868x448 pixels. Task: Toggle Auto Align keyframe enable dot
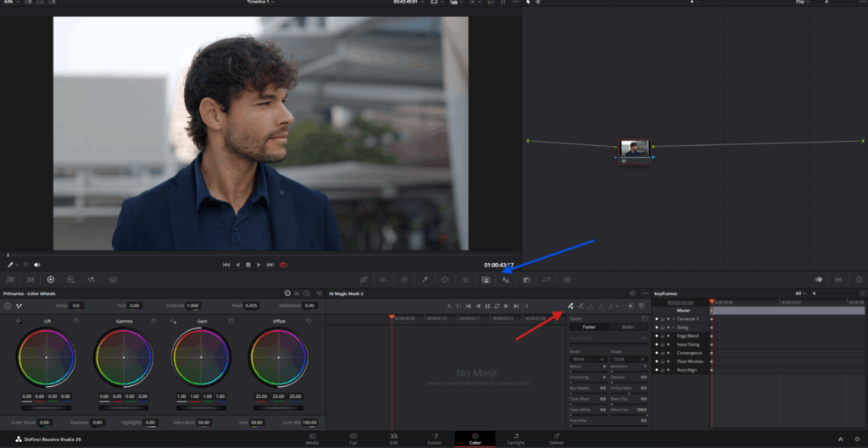pos(657,370)
